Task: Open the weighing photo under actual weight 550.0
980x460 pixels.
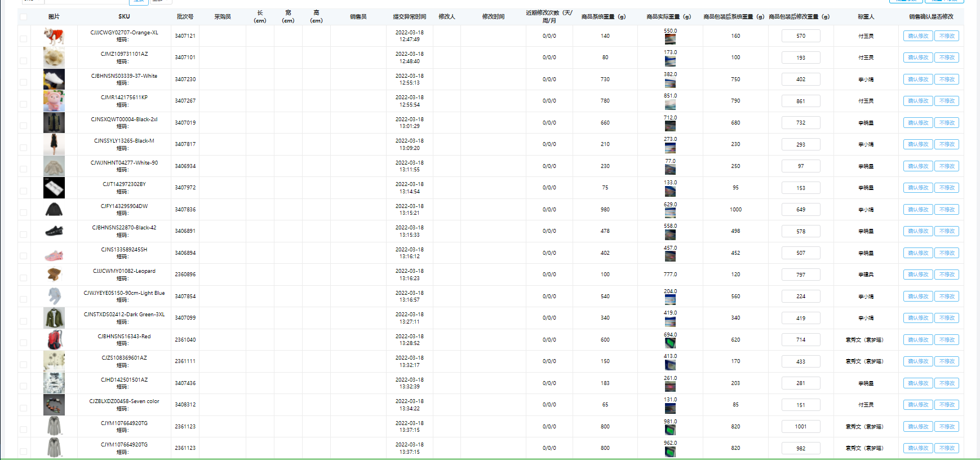Action: point(670,39)
